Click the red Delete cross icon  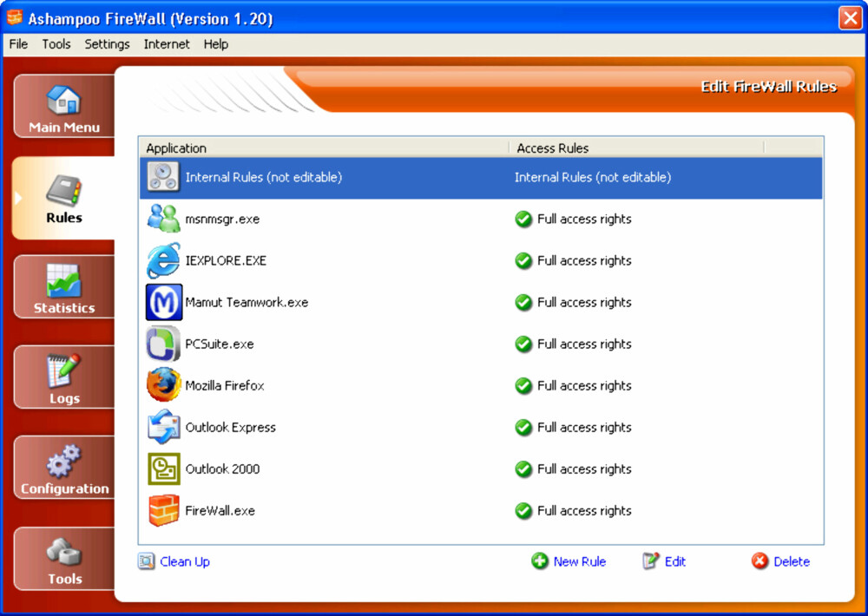pos(760,561)
